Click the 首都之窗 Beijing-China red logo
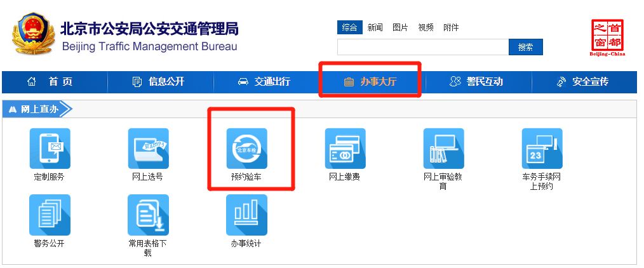 (607, 37)
